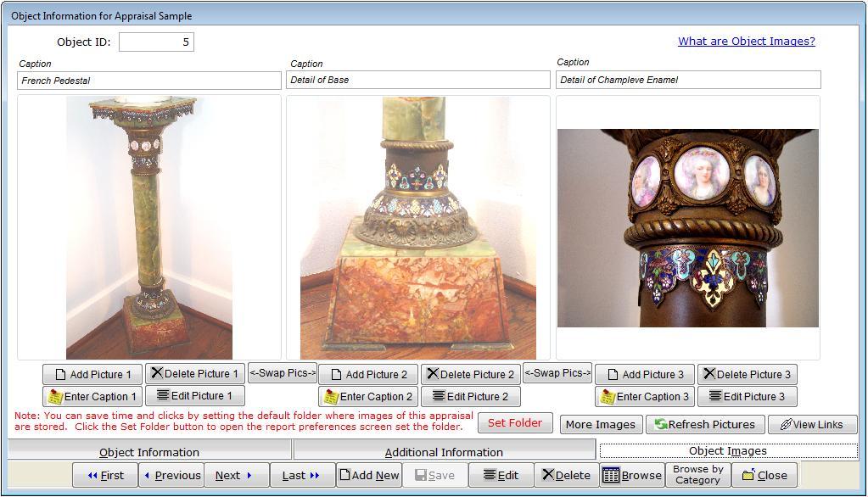The image size is (868, 497).
Task: Click Add Picture 1 button
Action: [92, 375]
